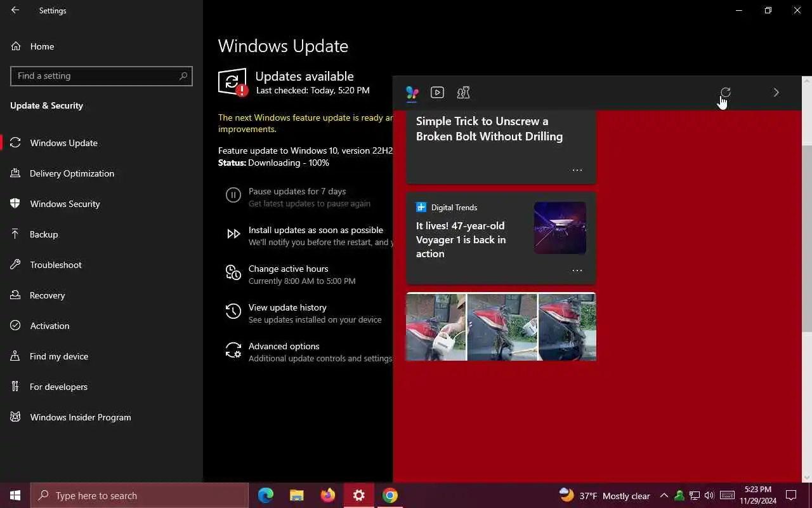Open Home in Settings sidebar
Screen dimensions: 812x508
pyautogui.click(x=42, y=46)
